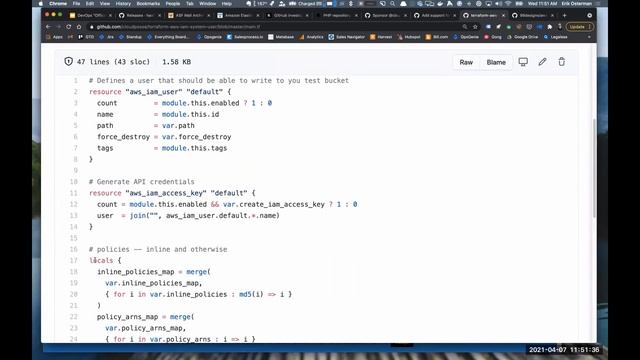The image size is (640, 360).
Task: Click the '47 lines (43 sloc)' text
Action: click(113, 62)
